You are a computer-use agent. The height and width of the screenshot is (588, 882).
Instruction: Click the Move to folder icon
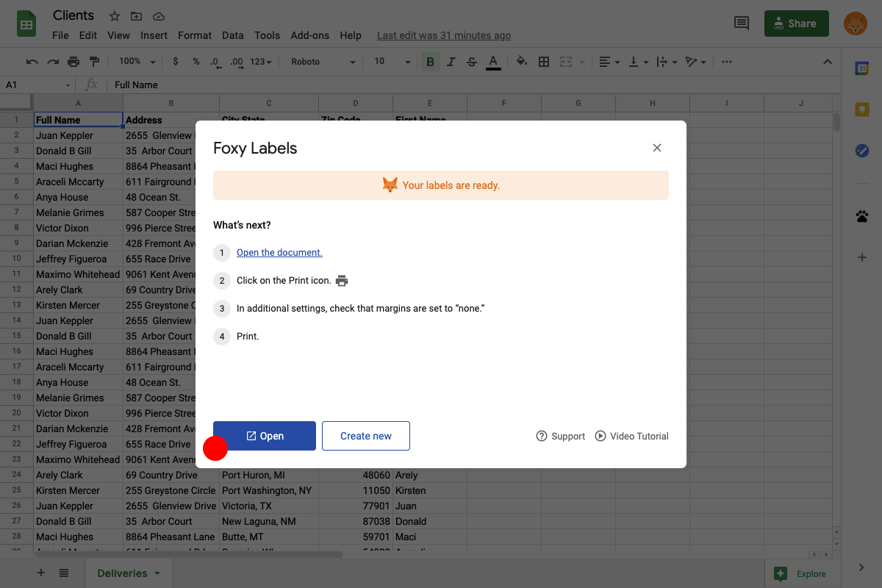(137, 16)
